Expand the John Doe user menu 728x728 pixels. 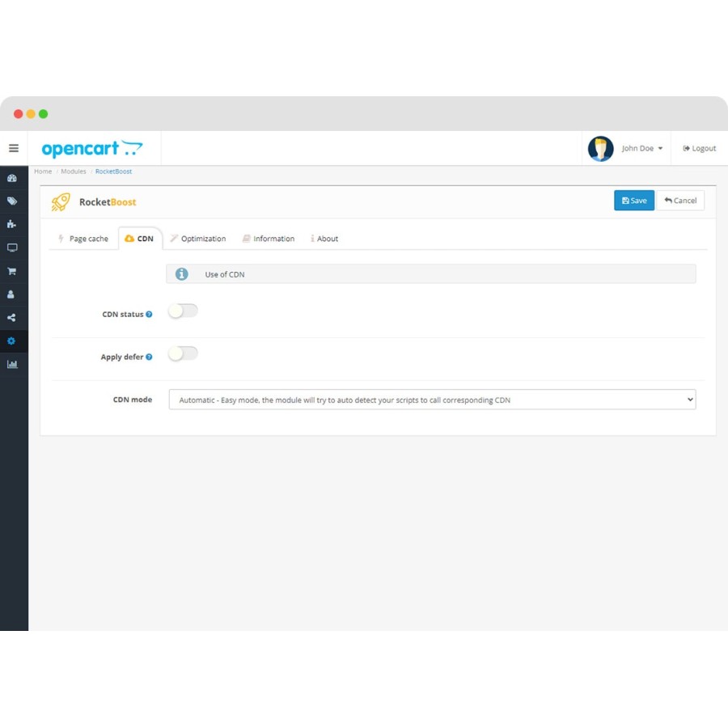(642, 149)
